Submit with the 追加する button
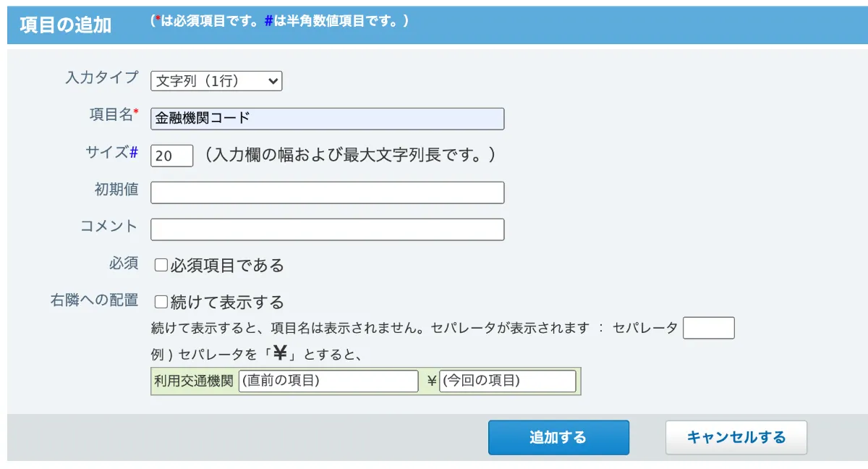 [558, 438]
